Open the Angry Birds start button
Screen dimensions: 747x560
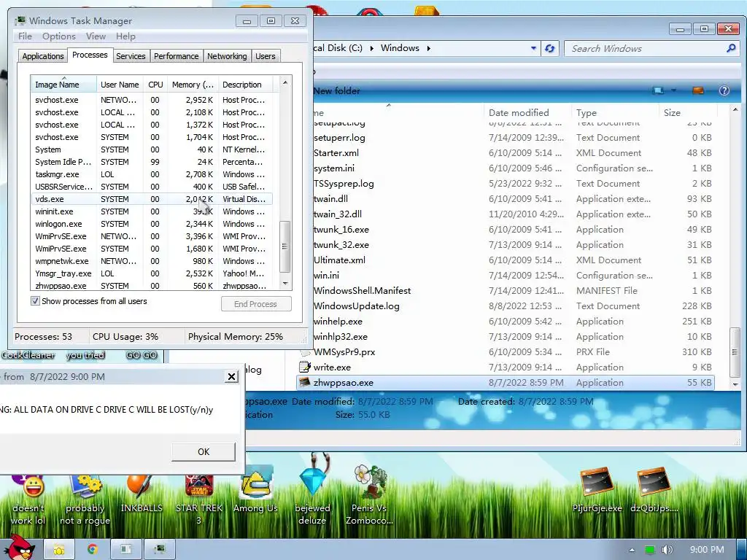[20, 548]
